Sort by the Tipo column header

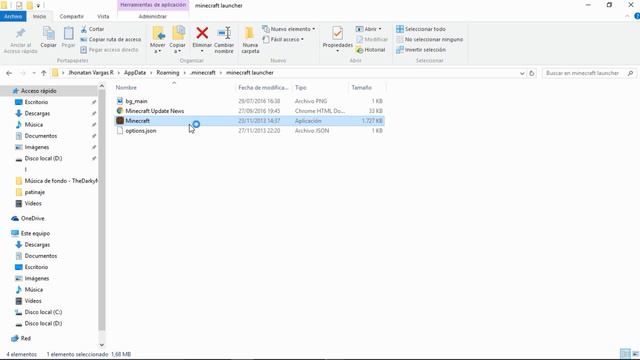pos(301,87)
